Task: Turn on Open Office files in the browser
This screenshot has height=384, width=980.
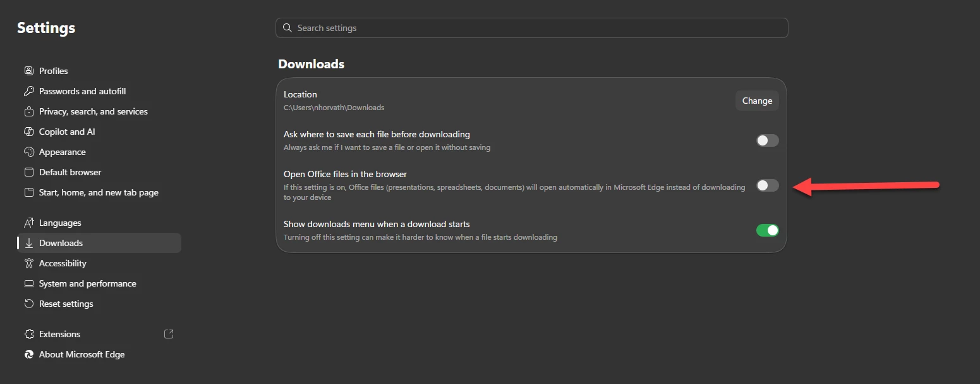Action: [768, 185]
